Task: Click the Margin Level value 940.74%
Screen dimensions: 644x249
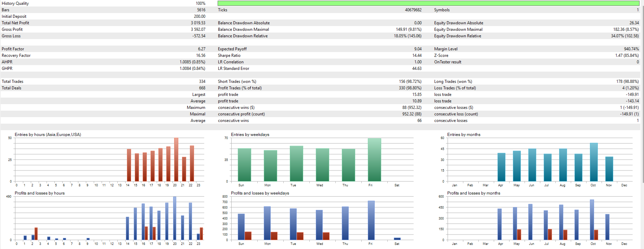Action: [x=631, y=49]
